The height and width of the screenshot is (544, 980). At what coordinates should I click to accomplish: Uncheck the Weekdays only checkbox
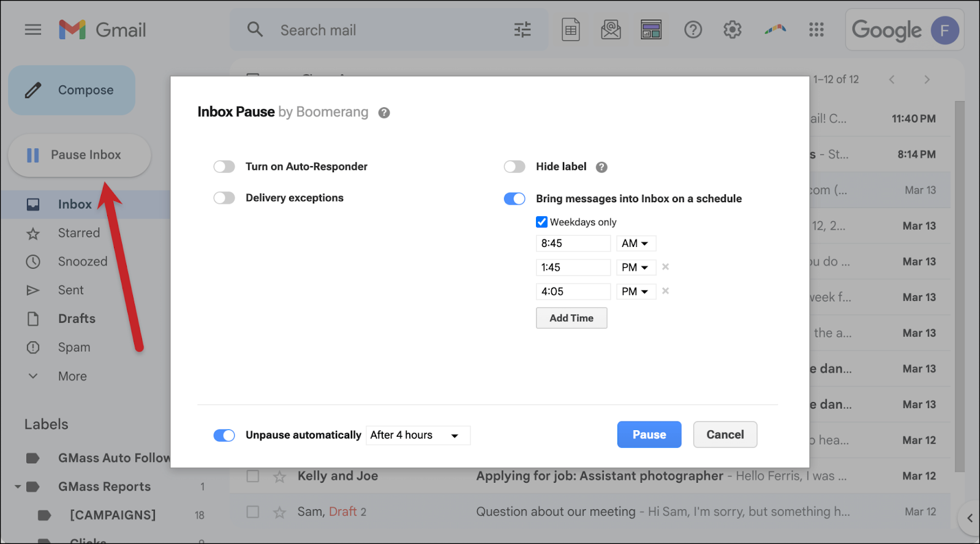541,222
